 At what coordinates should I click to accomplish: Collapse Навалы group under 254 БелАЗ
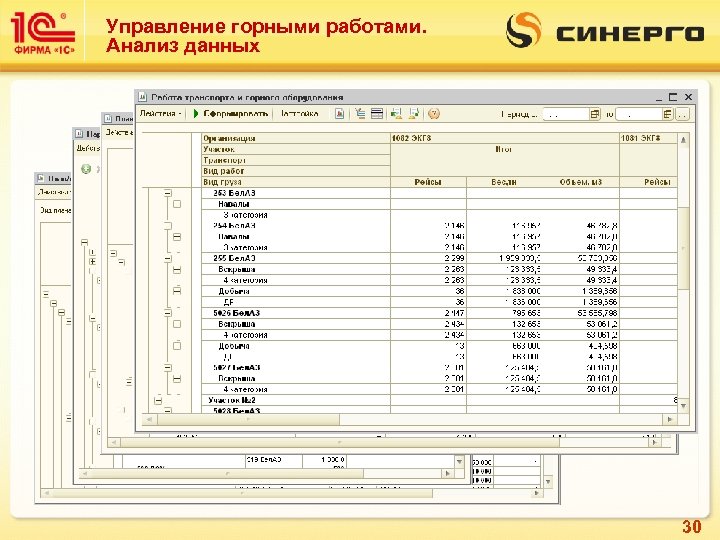pyautogui.click(x=177, y=237)
